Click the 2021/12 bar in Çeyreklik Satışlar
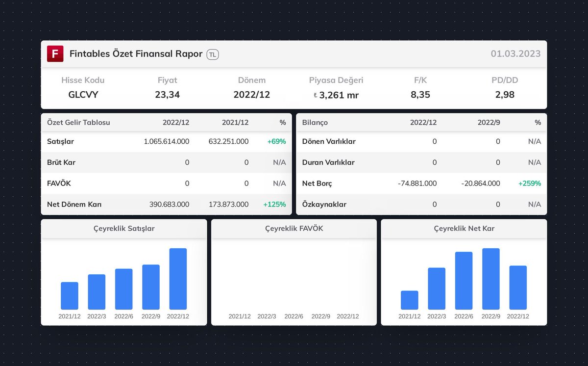The image size is (588, 366). [x=70, y=296]
